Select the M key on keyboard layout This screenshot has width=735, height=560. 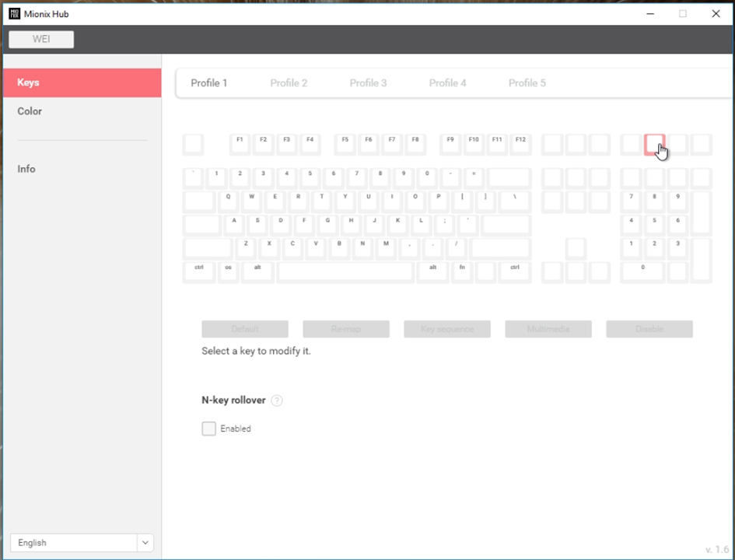click(x=386, y=248)
